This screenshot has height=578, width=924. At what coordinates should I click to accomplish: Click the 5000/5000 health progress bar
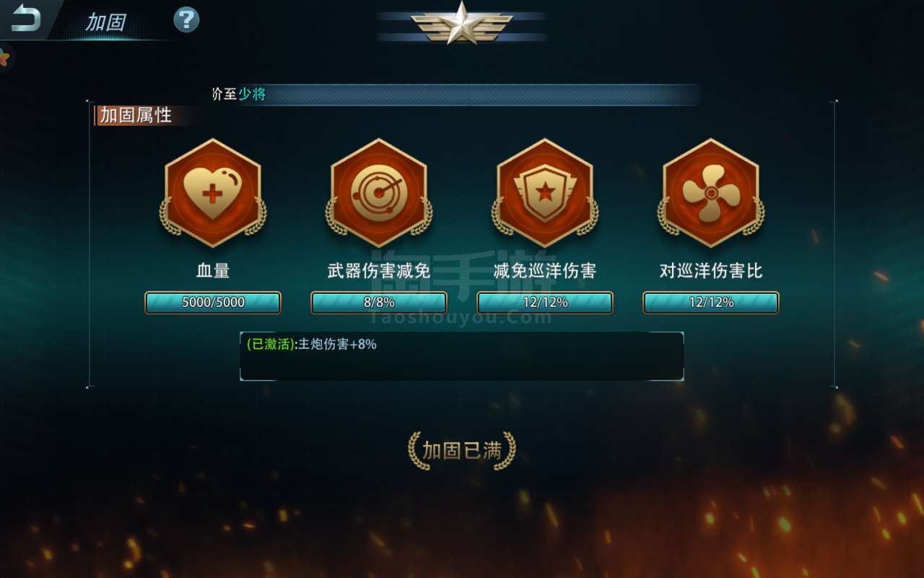point(213,303)
